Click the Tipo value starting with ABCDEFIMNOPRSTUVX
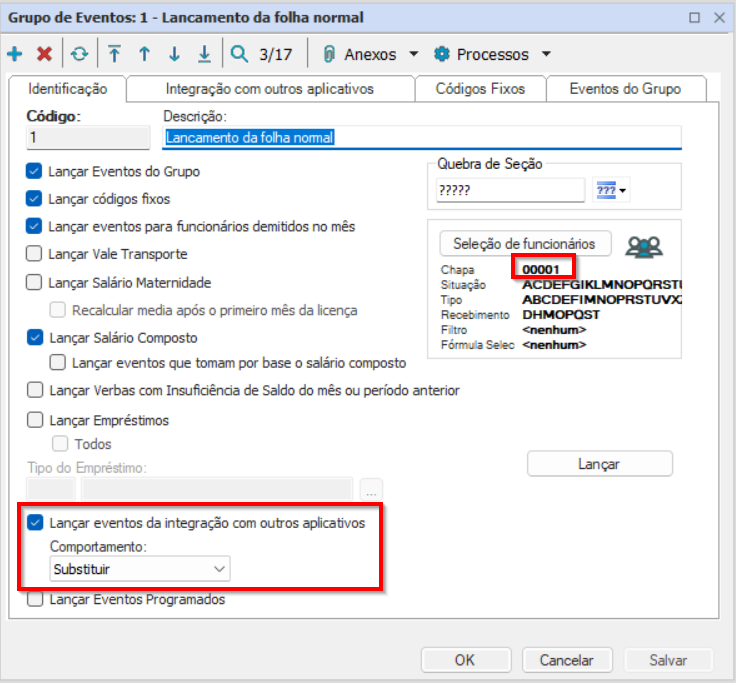 point(602,300)
